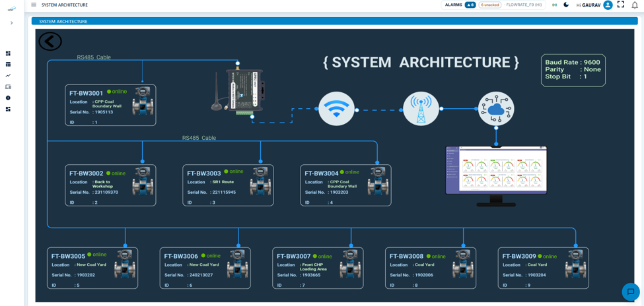The image size is (644, 306).
Task: Open the user profile avatar
Action: tap(608, 5)
